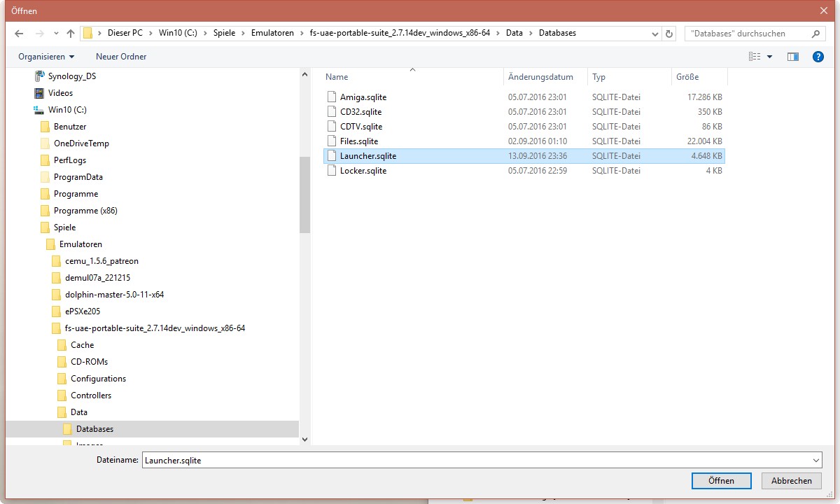Image resolution: width=840 pixels, height=504 pixels.
Task: Click the Back navigation arrow
Action: pyautogui.click(x=19, y=34)
